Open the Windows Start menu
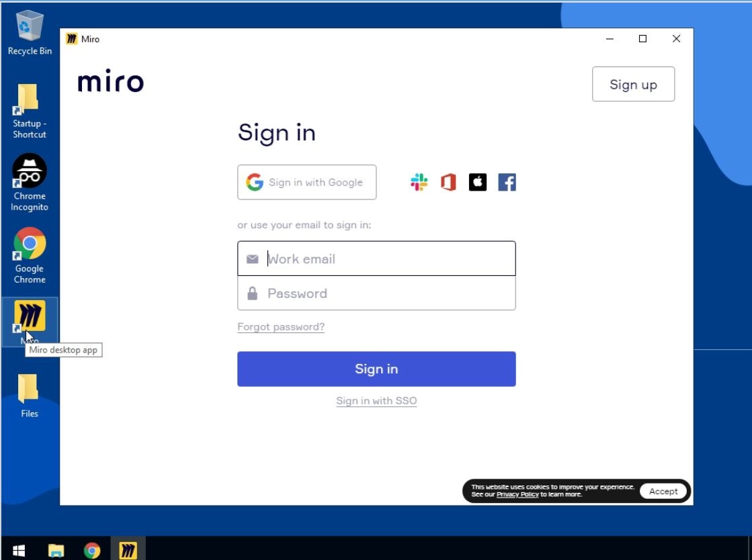 tap(19, 550)
